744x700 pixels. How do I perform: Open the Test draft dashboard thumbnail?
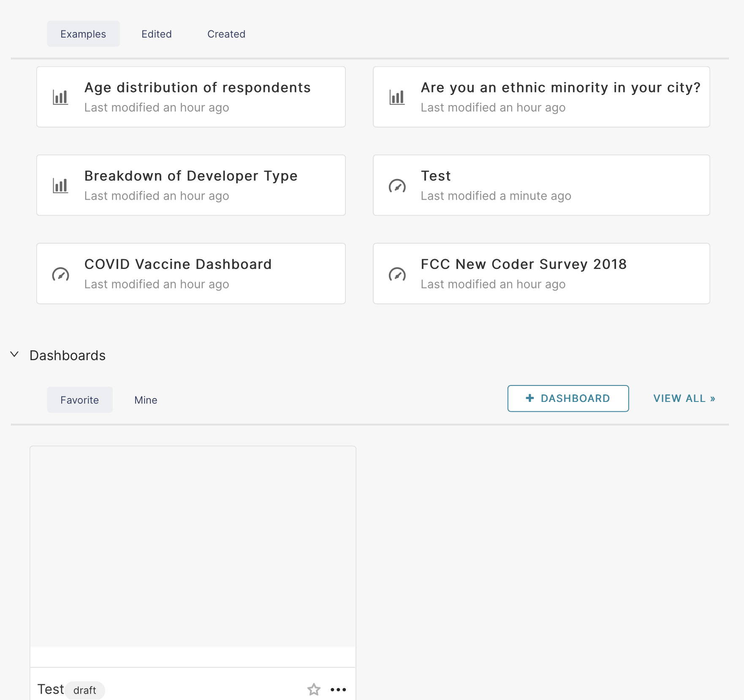pos(193,549)
